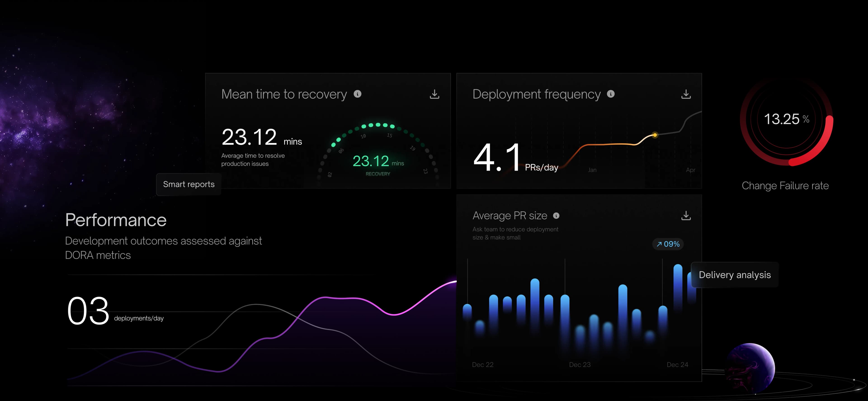Viewport: 868px width, 401px height.
Task: Click the Change Failure rate label
Action: 785,186
